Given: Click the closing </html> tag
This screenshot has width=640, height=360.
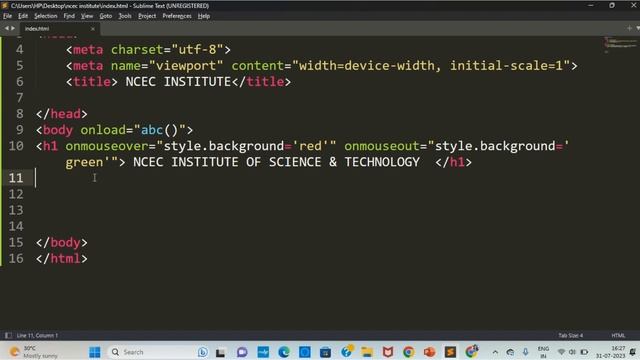Looking at the screenshot, I should (x=62, y=258).
